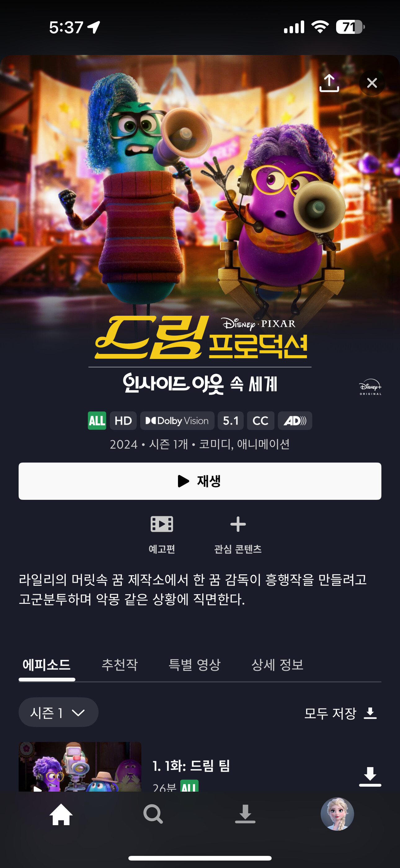Open Downloads in bottom navigation
Image resolution: width=400 pixels, height=868 pixels.
tap(245, 814)
